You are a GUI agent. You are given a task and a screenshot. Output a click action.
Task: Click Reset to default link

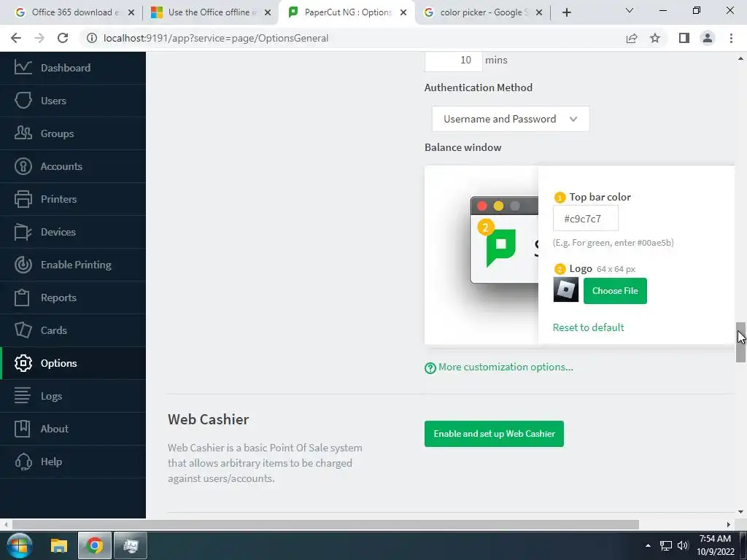pos(589,327)
